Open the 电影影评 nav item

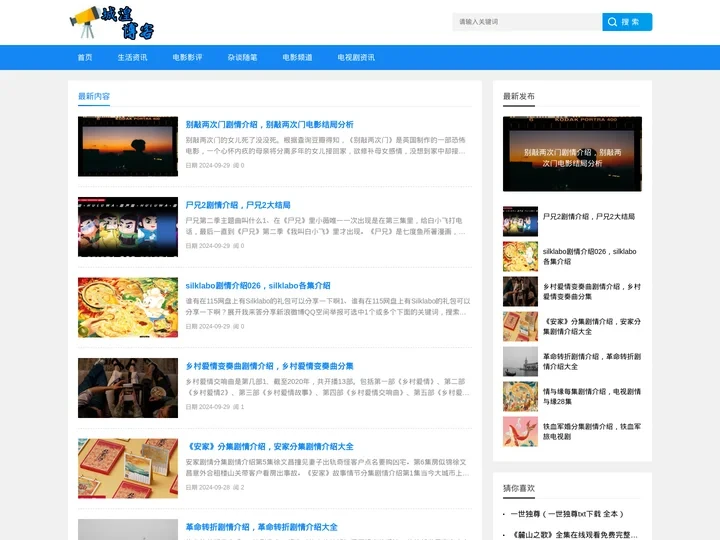(x=187, y=57)
